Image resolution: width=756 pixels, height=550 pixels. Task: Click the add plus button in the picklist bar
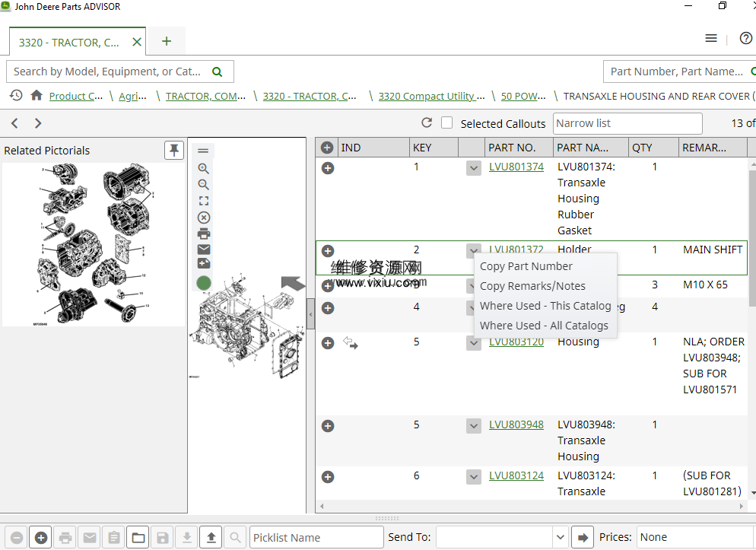click(x=41, y=538)
